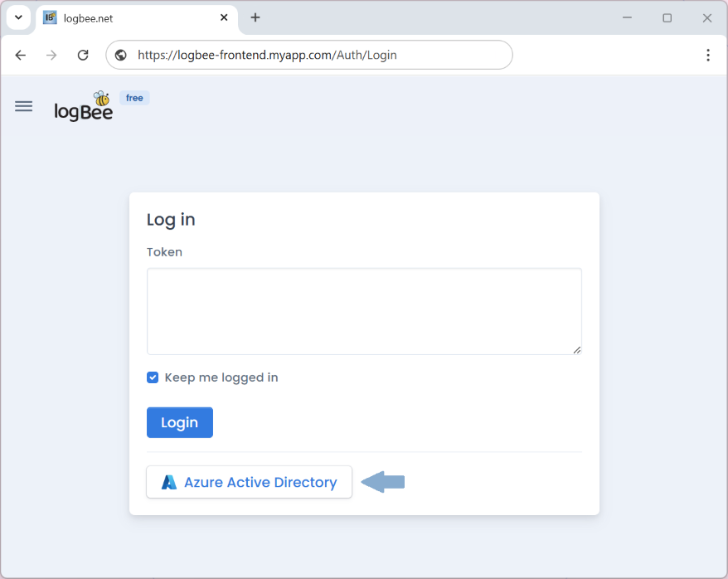Screen dimensions: 728x579
Task: Click the back navigation arrow
Action: [x=20, y=55]
